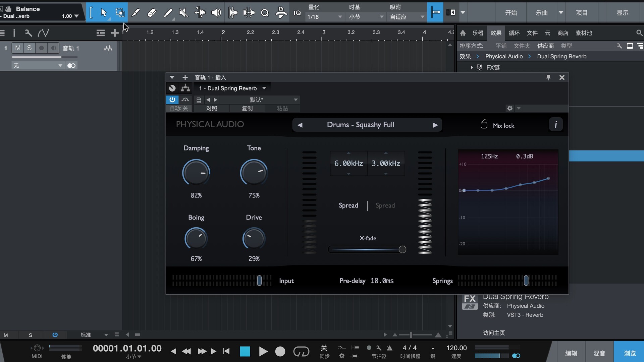Switch to 素材池 browser tab
This screenshot has height=362, width=644.
584,33
